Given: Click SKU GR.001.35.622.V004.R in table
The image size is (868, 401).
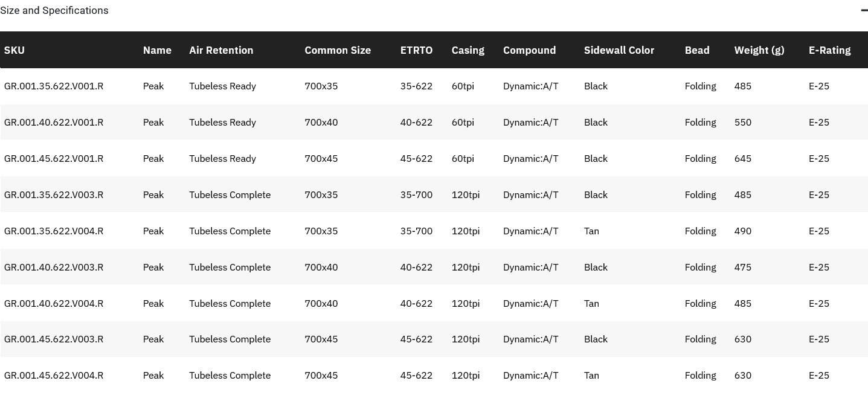Looking at the screenshot, I should click(x=54, y=231).
